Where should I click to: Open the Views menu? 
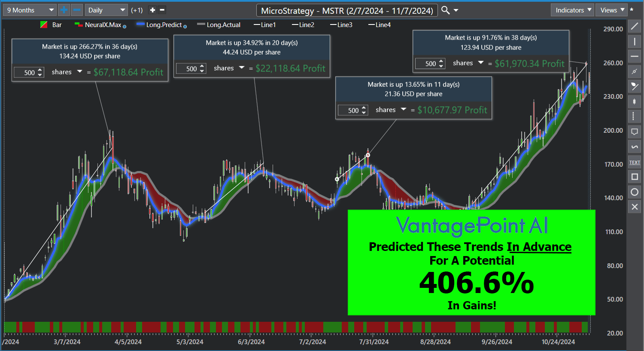pyautogui.click(x=611, y=10)
